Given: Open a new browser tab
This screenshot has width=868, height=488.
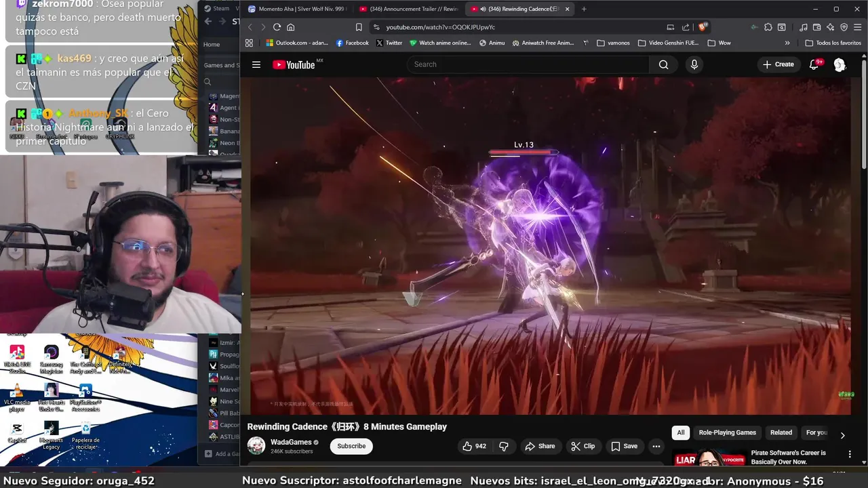Looking at the screenshot, I should [x=584, y=9].
